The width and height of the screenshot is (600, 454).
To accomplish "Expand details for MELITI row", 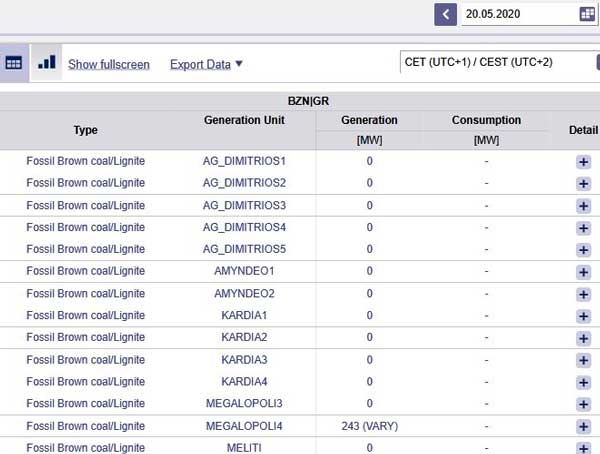I will [583, 448].
